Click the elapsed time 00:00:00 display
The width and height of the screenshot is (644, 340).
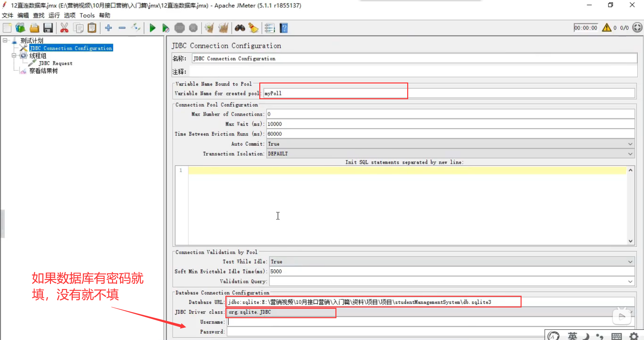point(586,27)
